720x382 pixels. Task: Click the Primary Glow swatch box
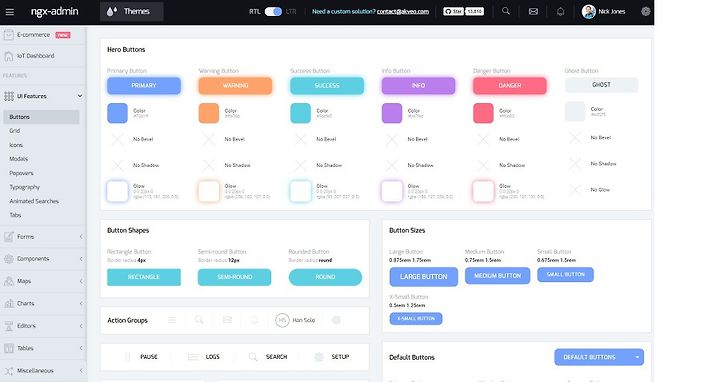[117, 191]
